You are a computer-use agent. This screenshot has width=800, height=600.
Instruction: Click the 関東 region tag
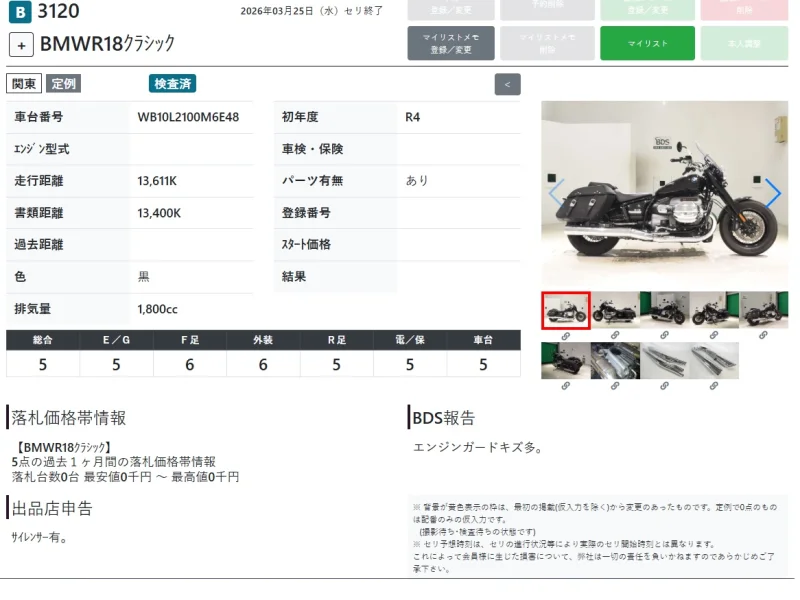click(x=24, y=84)
